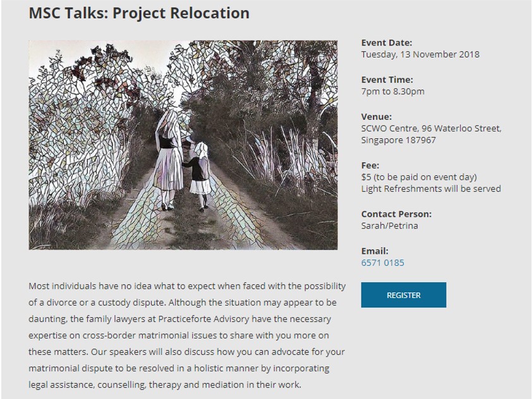Click the REGISTER button
Image resolution: width=532 pixels, height=399 pixels.
(x=403, y=295)
